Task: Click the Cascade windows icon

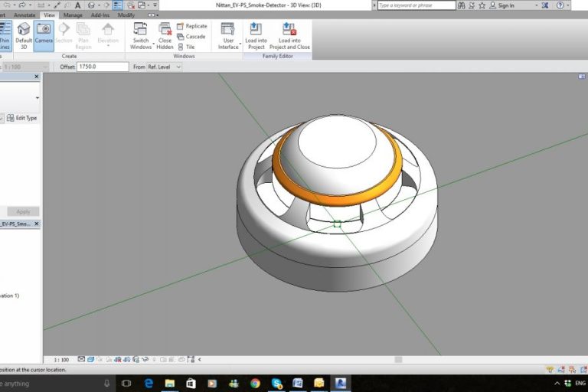Action: 191,37
